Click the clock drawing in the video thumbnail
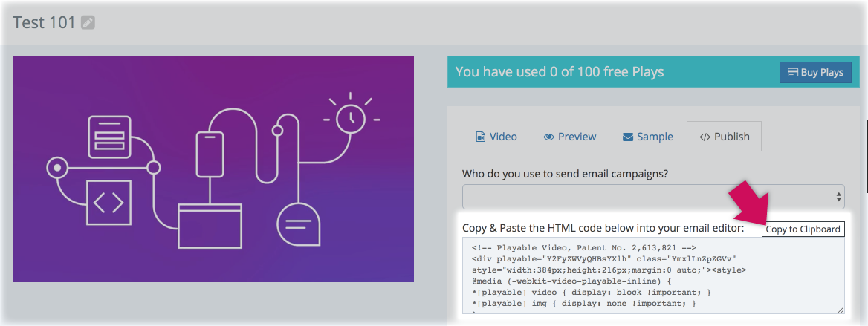This screenshot has height=326, width=868. pos(349,117)
